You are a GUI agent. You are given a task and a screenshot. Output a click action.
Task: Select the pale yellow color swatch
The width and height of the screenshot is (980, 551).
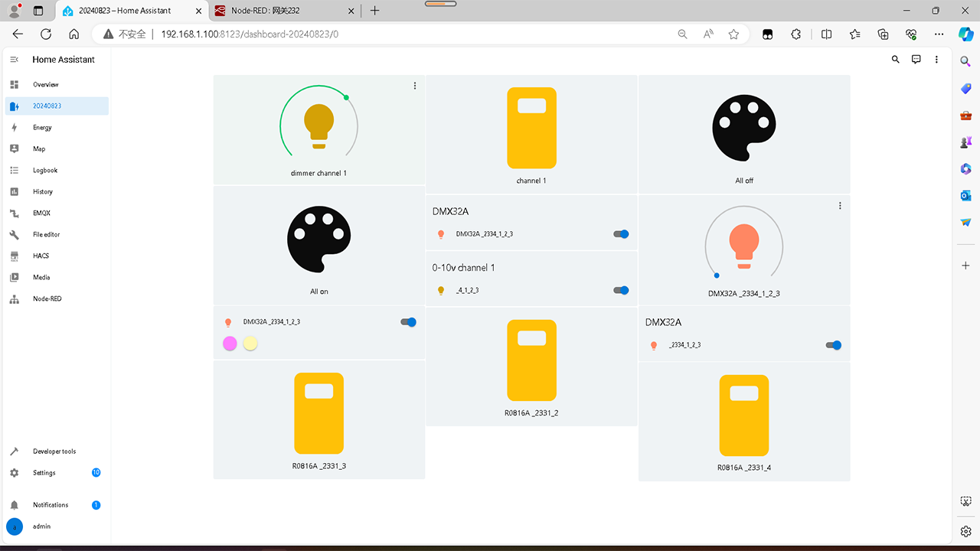[x=250, y=344]
